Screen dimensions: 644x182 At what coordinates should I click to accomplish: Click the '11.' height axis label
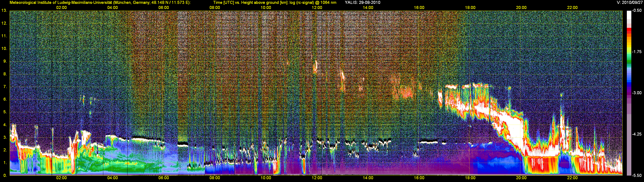pos(4,36)
